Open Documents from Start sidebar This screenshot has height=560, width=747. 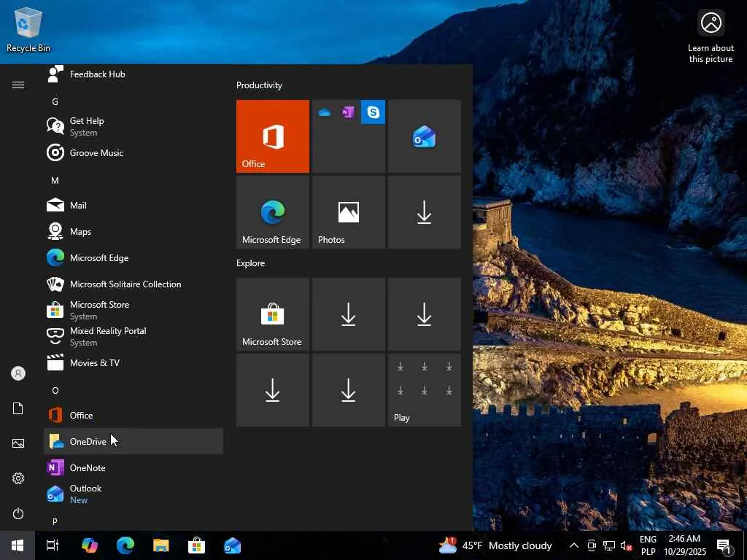[x=18, y=408]
